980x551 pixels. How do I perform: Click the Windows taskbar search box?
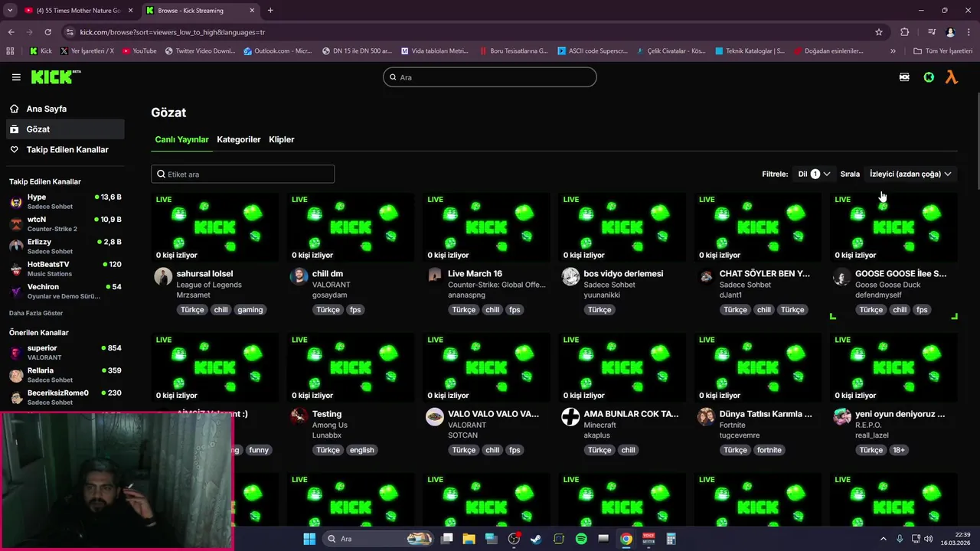(378, 539)
